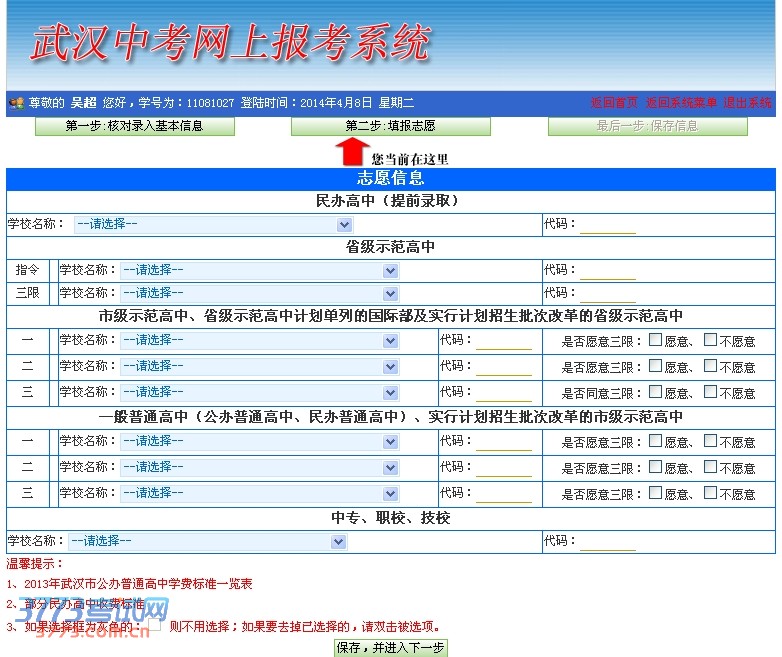
Task: Click the red arrow under 第二步
Action: 351,151
